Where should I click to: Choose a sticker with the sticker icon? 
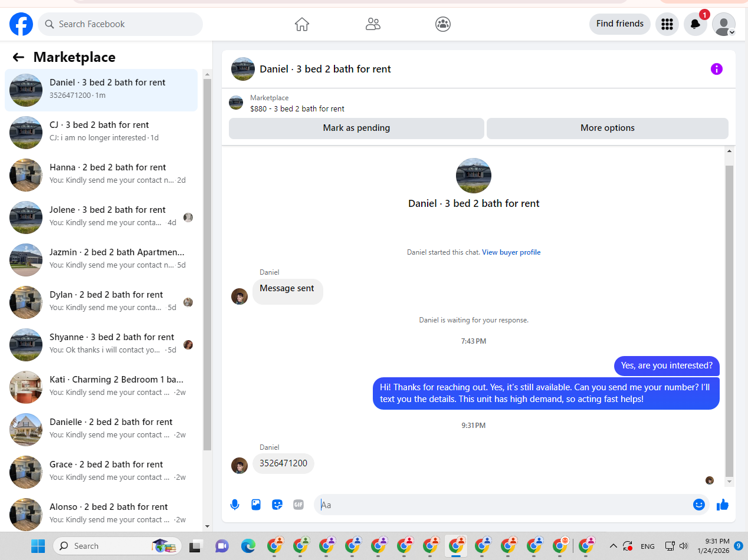pos(277,505)
